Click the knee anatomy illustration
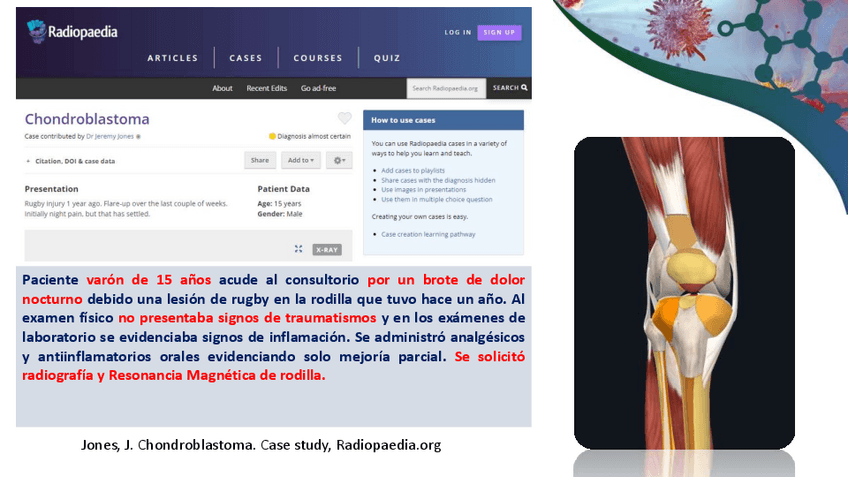Screen dimensions: 848x477 (684, 293)
